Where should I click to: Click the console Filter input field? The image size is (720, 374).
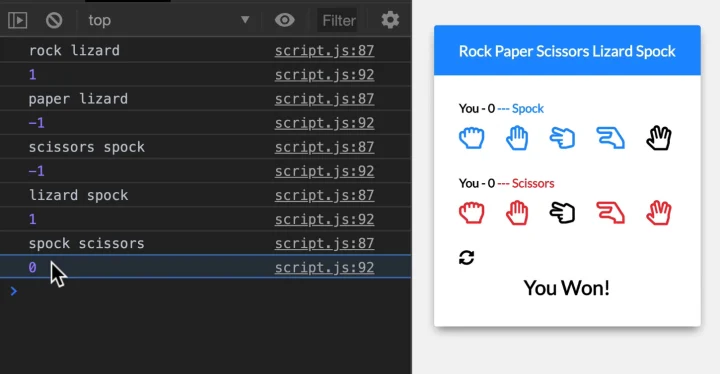coord(339,20)
